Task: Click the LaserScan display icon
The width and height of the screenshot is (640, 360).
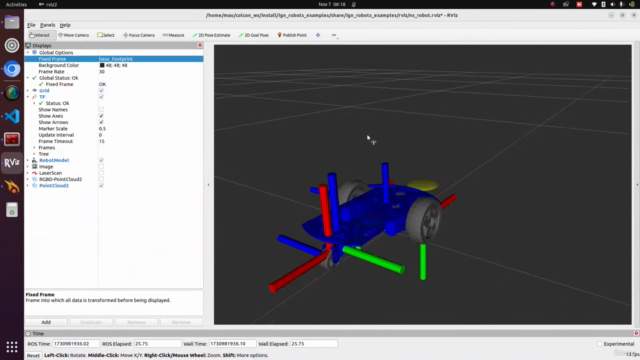Action: tap(35, 173)
